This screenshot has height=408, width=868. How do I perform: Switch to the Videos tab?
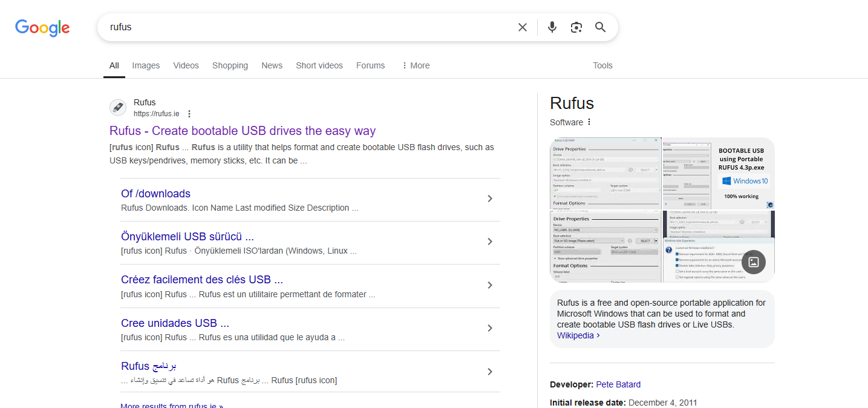pos(186,65)
